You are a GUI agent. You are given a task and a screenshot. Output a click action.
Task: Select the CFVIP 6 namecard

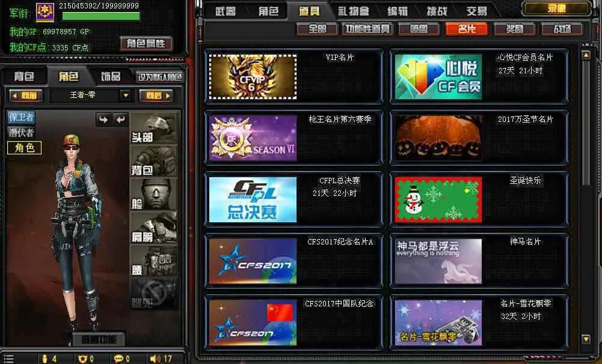pyautogui.click(x=253, y=77)
